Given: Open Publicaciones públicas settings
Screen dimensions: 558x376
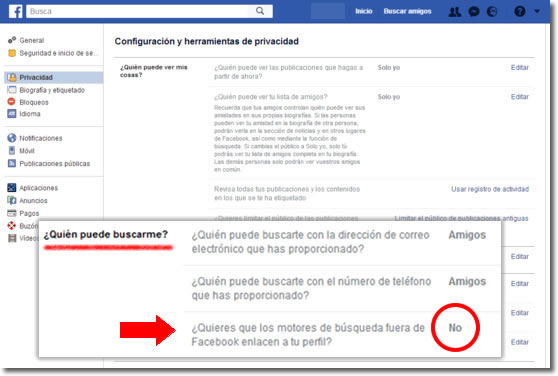Looking at the screenshot, I should [x=55, y=164].
